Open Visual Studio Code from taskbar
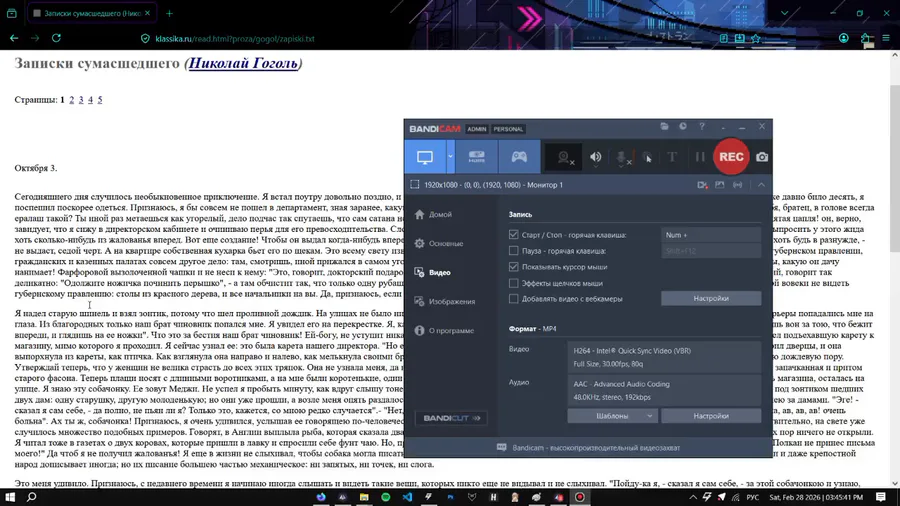900x506 pixels. [x=407, y=497]
